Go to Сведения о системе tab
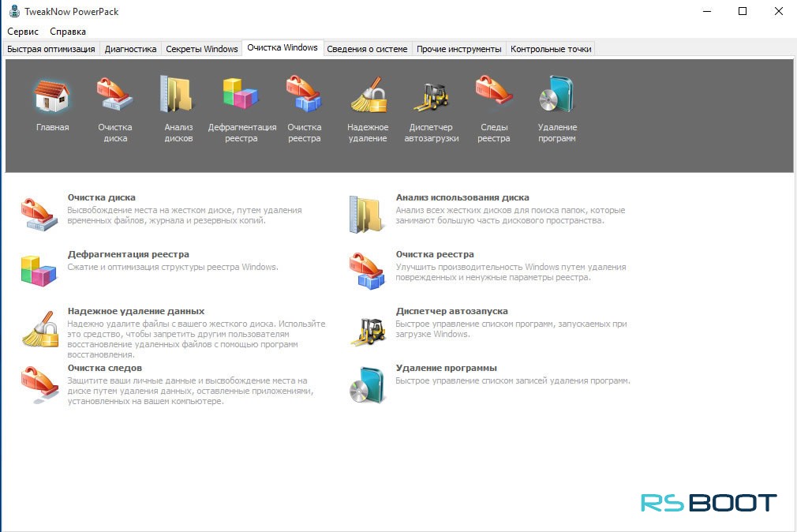Screen dimensions: 797x532 367,49
